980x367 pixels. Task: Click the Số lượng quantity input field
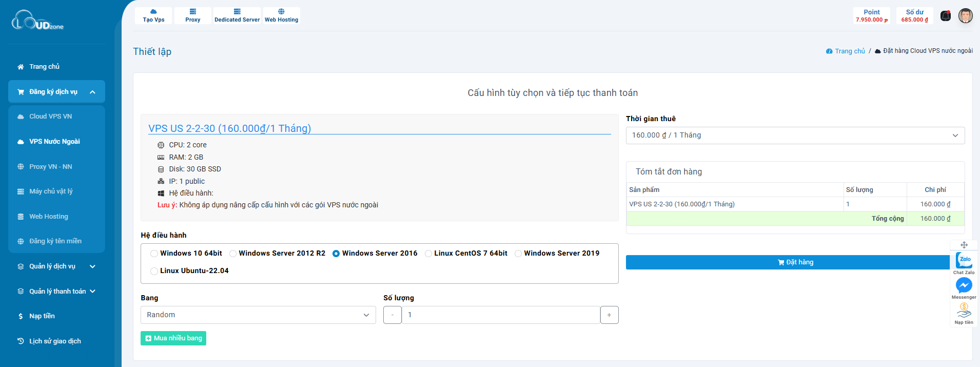click(x=500, y=315)
